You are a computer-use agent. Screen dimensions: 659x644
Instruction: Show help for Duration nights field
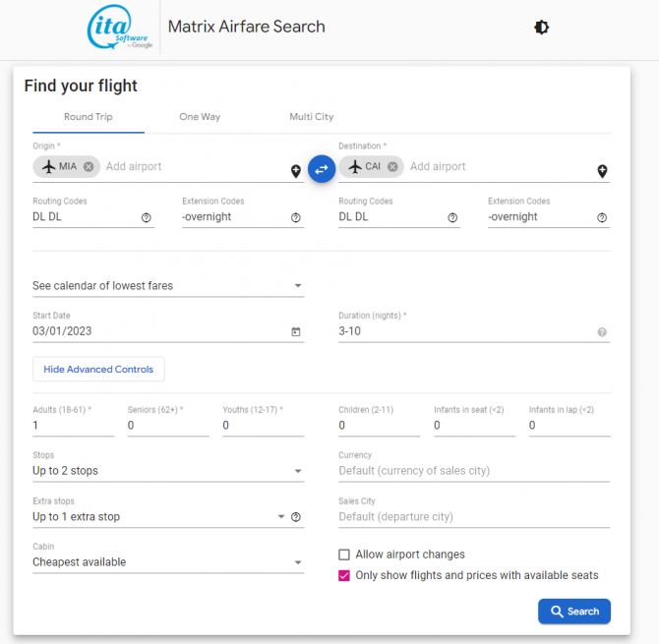click(x=602, y=332)
